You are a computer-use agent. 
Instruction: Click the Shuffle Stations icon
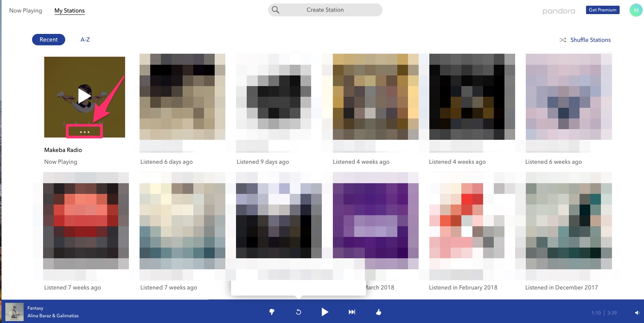[562, 40]
